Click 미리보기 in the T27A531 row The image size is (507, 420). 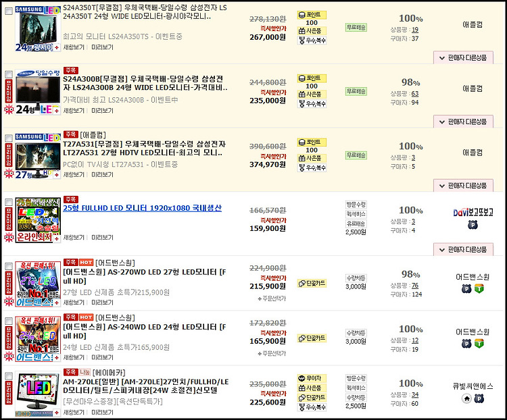pyautogui.click(x=102, y=175)
